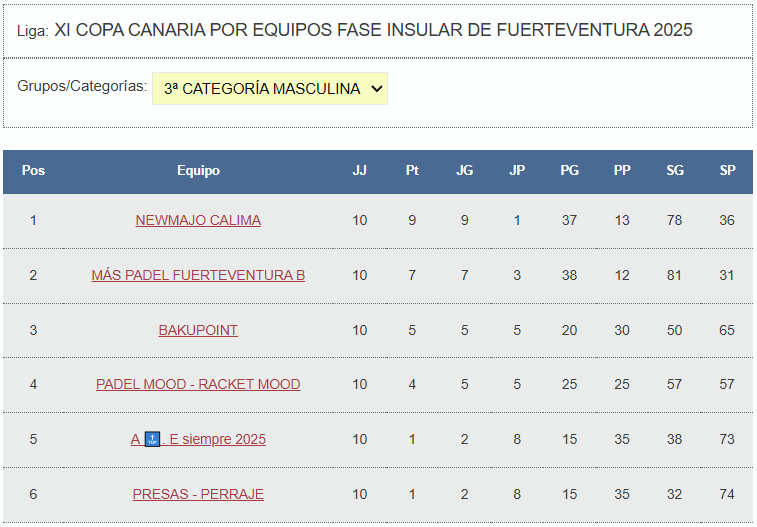Select the JG column header
Viewport: 757px width, 527px height.
coord(464,171)
